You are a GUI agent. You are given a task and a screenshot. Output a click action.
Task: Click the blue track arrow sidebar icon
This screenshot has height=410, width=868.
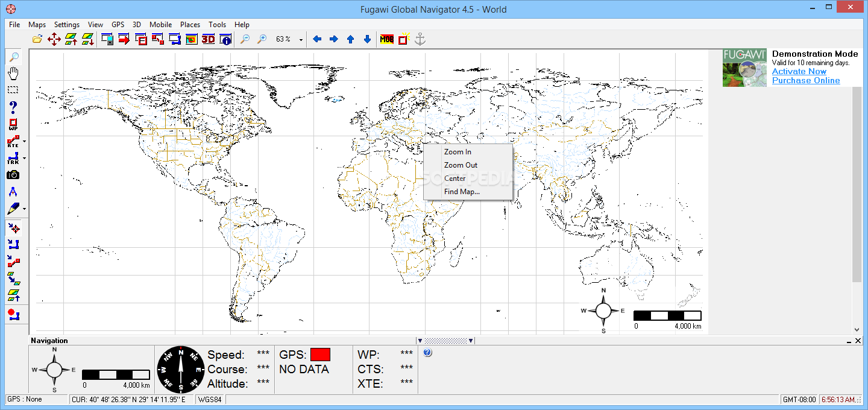(13, 244)
